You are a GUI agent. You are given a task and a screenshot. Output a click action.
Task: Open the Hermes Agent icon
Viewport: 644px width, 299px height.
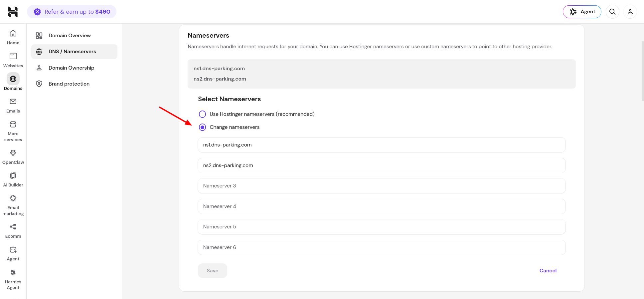click(13, 272)
